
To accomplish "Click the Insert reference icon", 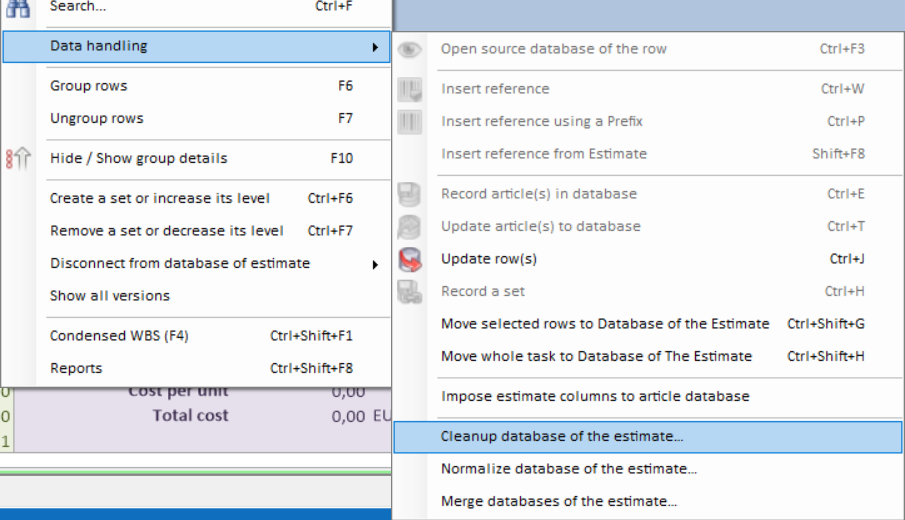I will (410, 90).
